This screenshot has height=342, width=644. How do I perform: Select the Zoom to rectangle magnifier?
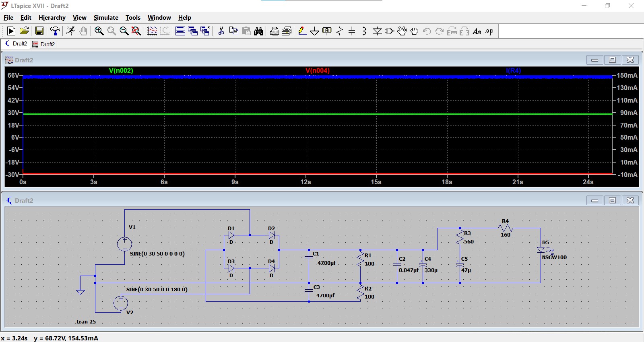99,31
